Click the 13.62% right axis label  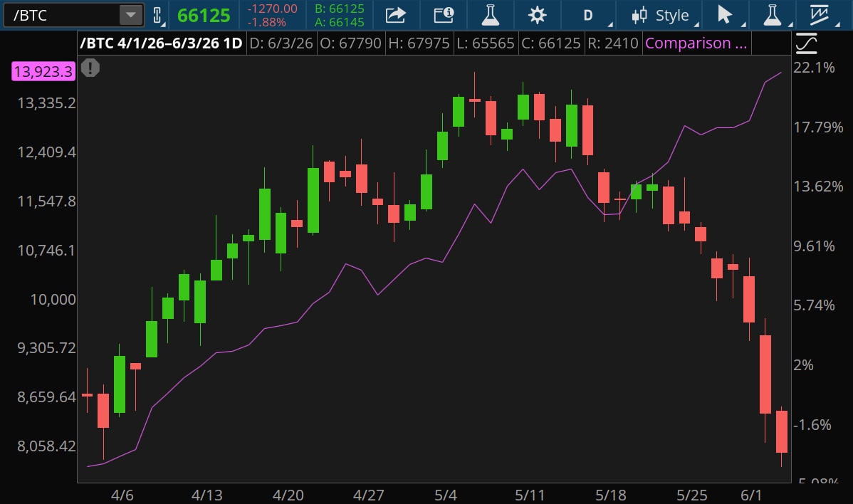pyautogui.click(x=818, y=187)
